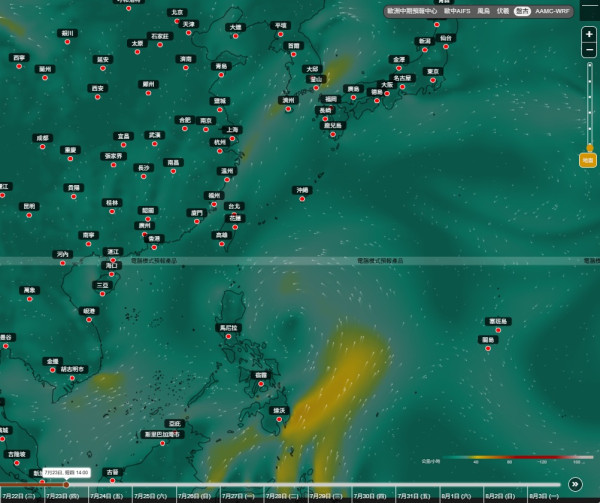Jump to 7月25日 on the timeline
The height and width of the screenshot is (503, 600).
point(150,496)
